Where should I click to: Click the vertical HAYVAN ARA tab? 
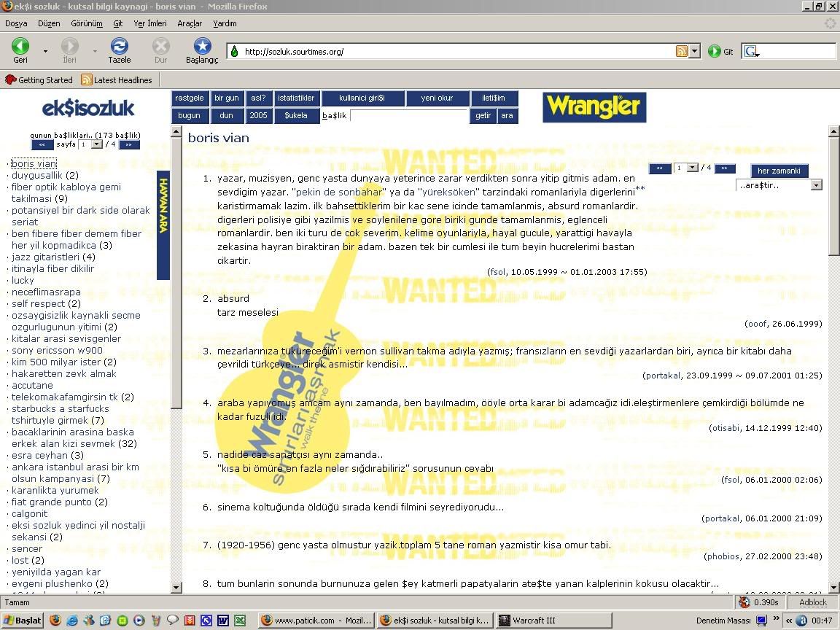pos(163,225)
